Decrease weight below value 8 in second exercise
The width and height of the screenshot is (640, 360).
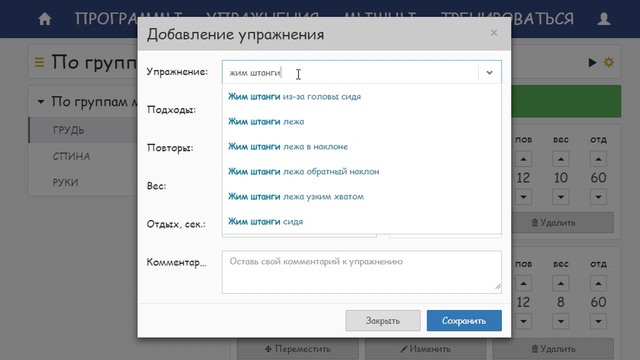[x=561, y=321]
